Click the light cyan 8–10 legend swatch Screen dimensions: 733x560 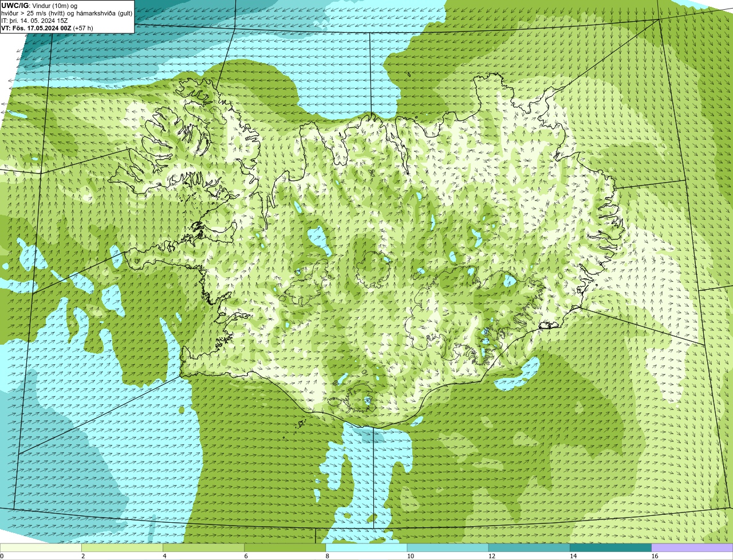point(366,548)
